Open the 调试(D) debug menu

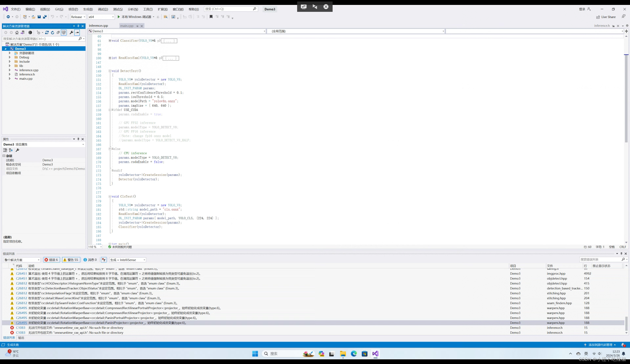coord(103,9)
